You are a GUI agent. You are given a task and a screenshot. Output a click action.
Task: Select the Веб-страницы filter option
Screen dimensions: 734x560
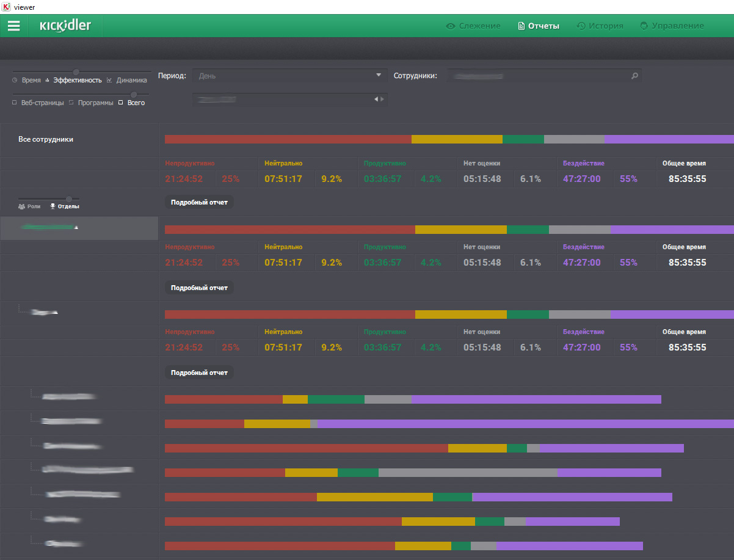click(x=42, y=103)
